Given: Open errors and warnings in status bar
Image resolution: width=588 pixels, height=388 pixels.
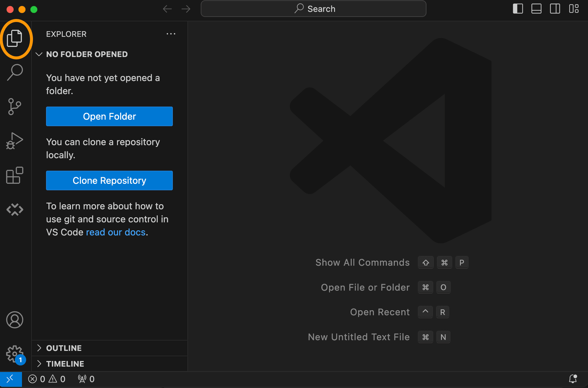Looking at the screenshot, I should tap(47, 379).
